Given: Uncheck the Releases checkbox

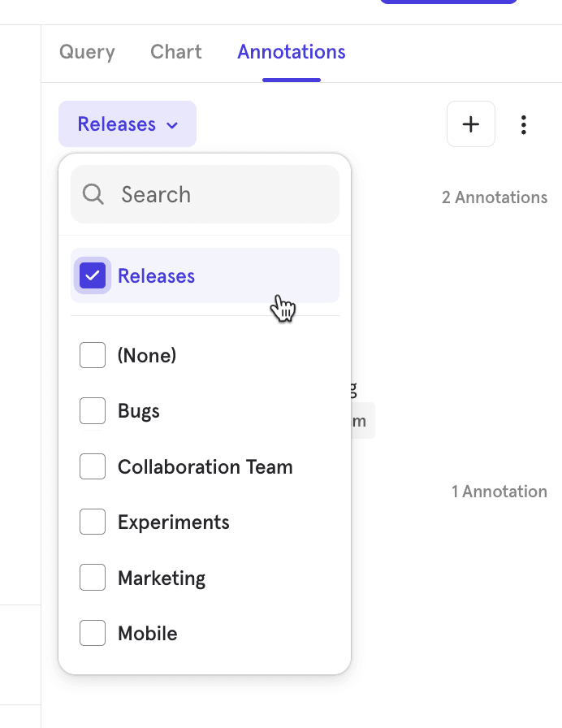Looking at the screenshot, I should pos(93,275).
